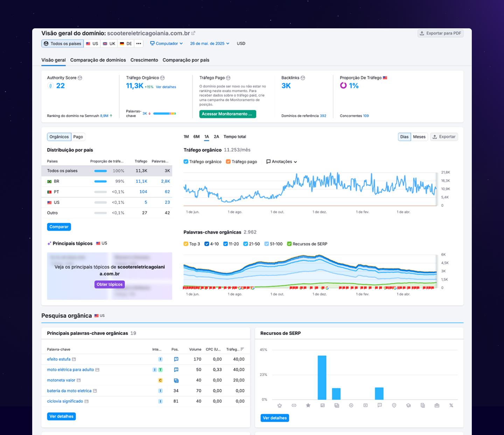Click Ver detalhes under organic keywords table
The width and height of the screenshot is (504, 435).
pyautogui.click(x=61, y=416)
